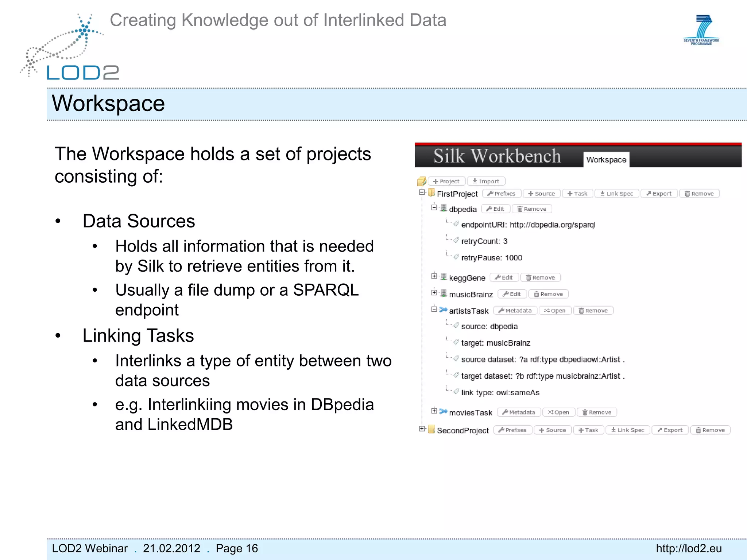Click the http://lod2.eu footer link
This screenshot has height=560, width=747.
click(x=689, y=548)
